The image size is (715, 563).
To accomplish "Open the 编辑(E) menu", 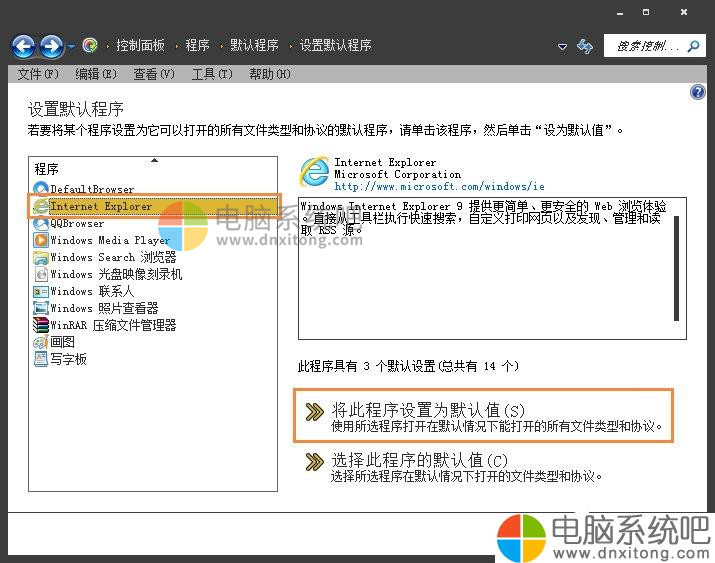I will pyautogui.click(x=96, y=74).
